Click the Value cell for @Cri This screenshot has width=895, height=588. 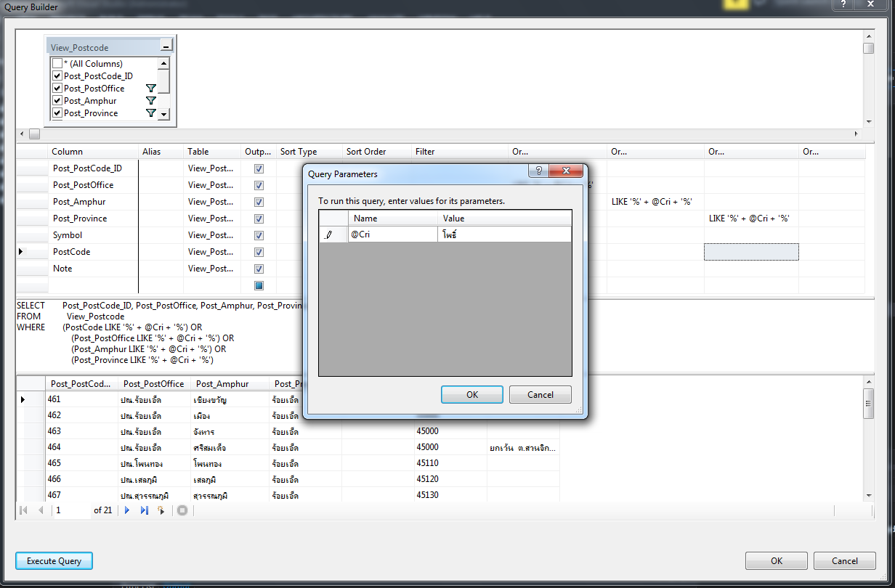coord(504,234)
